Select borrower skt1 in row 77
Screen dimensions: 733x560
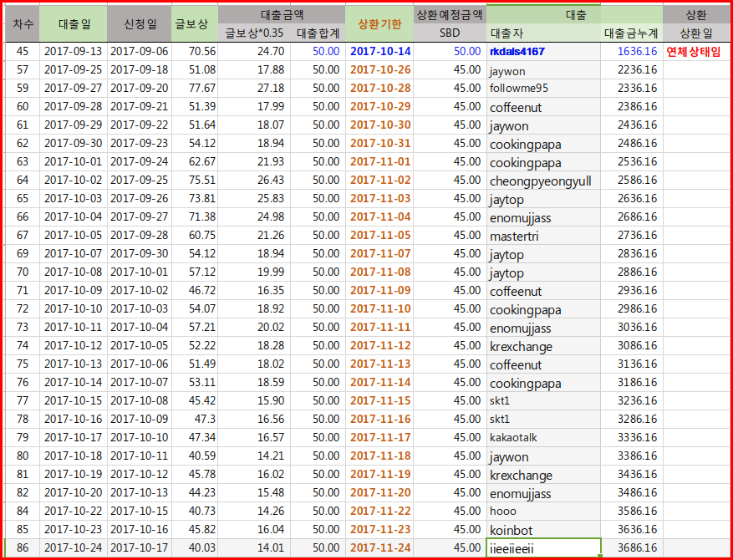543,401
